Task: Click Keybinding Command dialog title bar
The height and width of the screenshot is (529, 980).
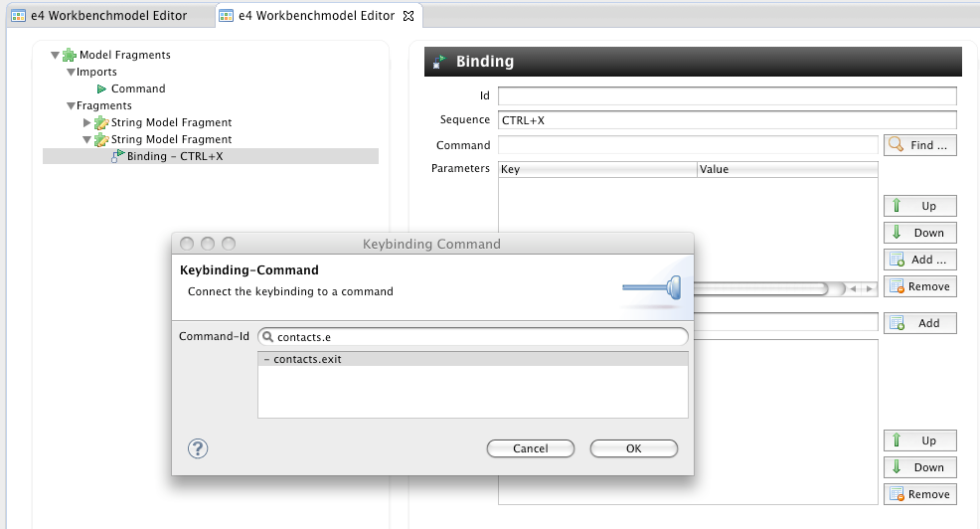Action: click(x=432, y=244)
